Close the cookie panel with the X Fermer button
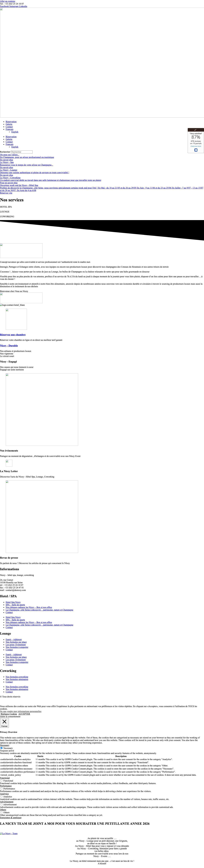Screen dimensions: 204x868 pos(4,723)
